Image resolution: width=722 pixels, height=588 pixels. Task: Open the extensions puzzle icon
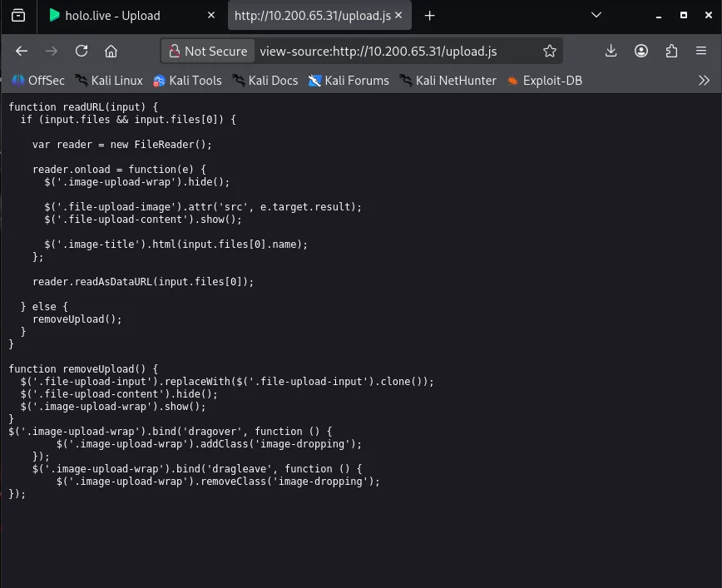coord(671,51)
